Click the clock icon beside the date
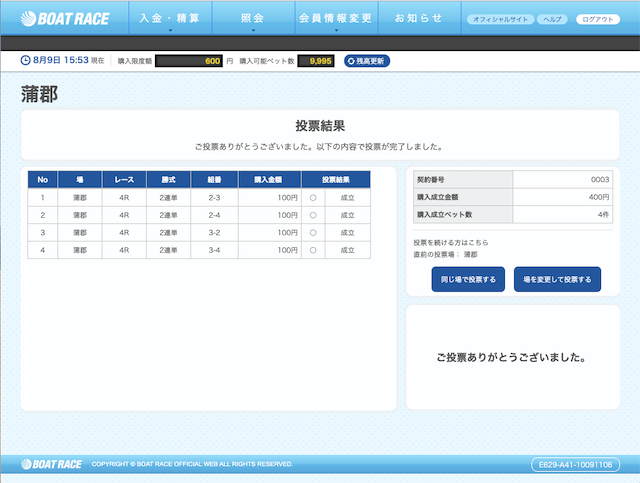 (x=25, y=60)
